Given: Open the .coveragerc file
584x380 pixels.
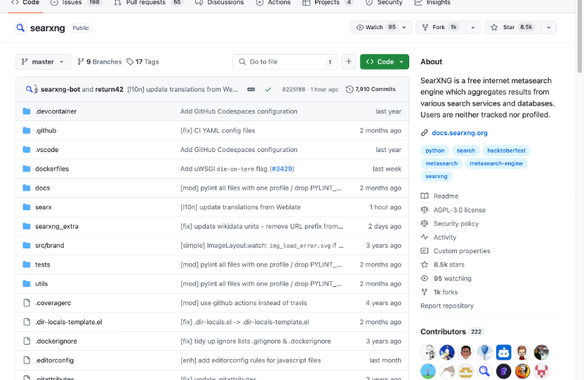Looking at the screenshot, I should 53,303.
